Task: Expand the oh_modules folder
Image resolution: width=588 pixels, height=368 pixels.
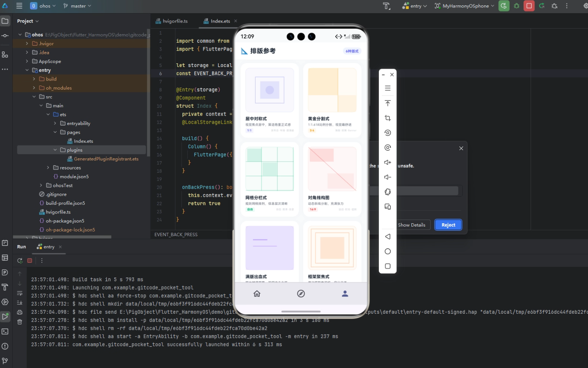Action: pyautogui.click(x=34, y=88)
